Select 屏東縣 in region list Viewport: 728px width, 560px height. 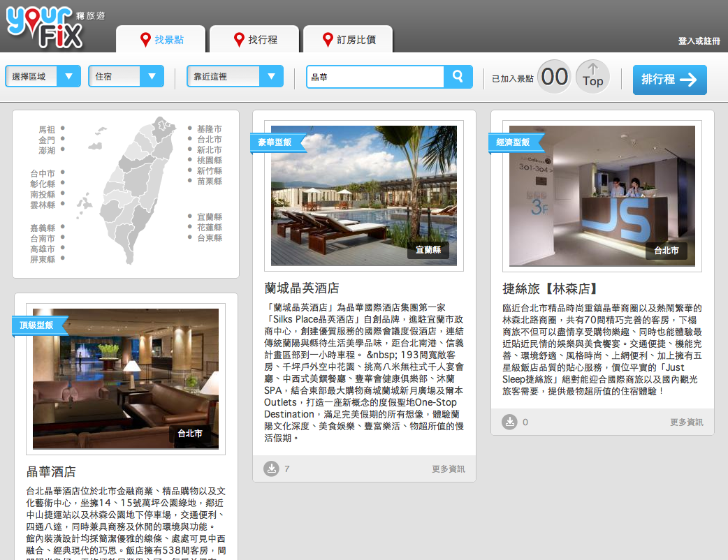[43, 260]
